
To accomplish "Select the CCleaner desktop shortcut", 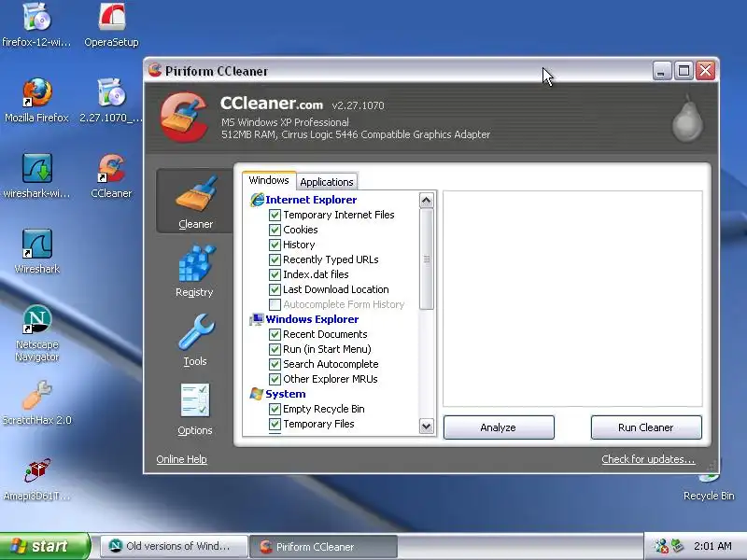I will point(111,176).
